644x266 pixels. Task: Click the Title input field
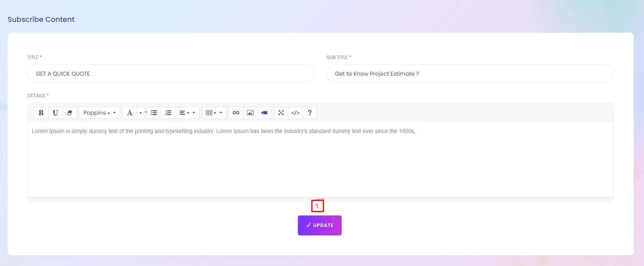pos(171,74)
